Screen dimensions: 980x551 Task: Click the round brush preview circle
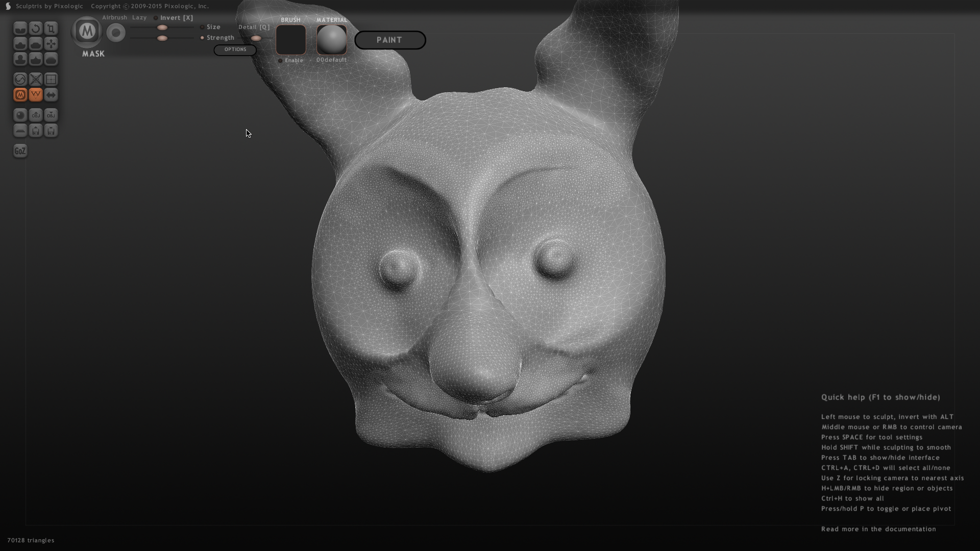click(x=116, y=33)
